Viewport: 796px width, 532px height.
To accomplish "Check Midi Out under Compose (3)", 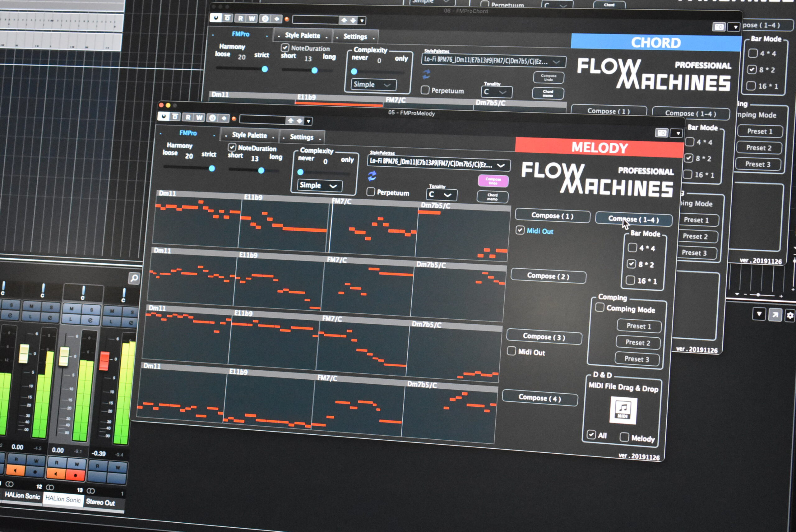I will [x=511, y=350].
